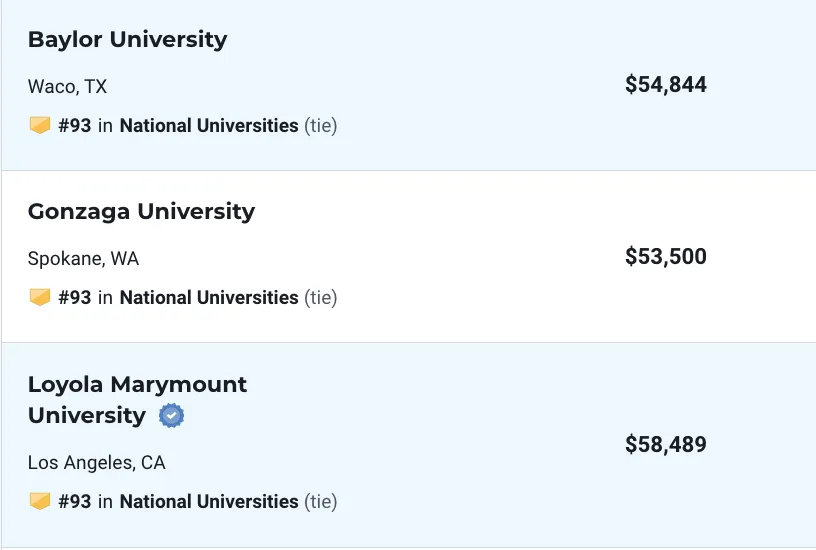Click the Spokane, WA location text
The height and width of the screenshot is (550, 816).
coord(83,259)
